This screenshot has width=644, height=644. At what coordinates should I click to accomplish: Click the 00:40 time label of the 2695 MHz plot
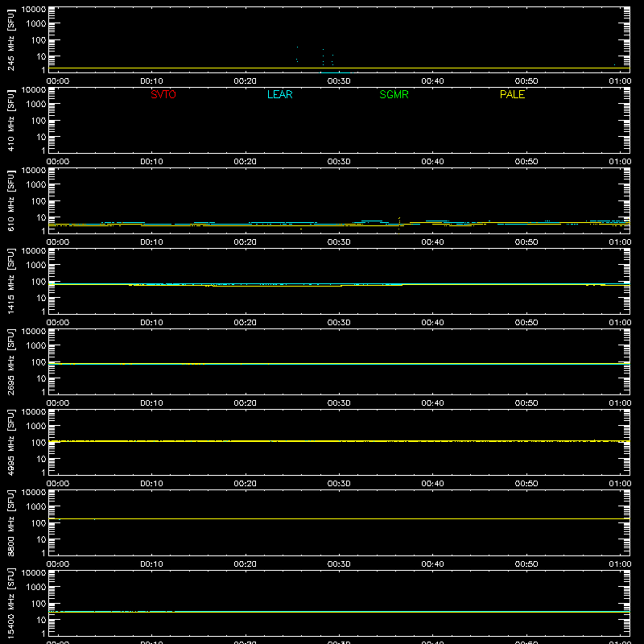click(432, 403)
